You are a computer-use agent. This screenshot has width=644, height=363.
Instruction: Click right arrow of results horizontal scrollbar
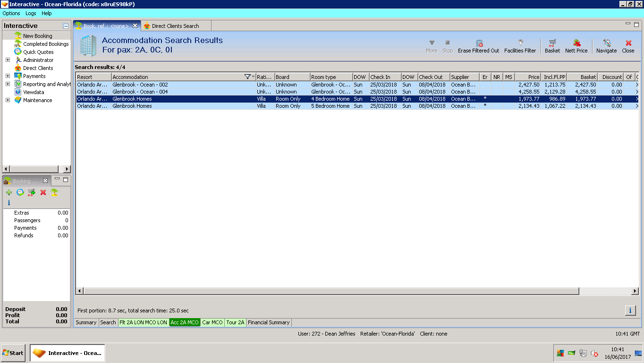(635, 291)
